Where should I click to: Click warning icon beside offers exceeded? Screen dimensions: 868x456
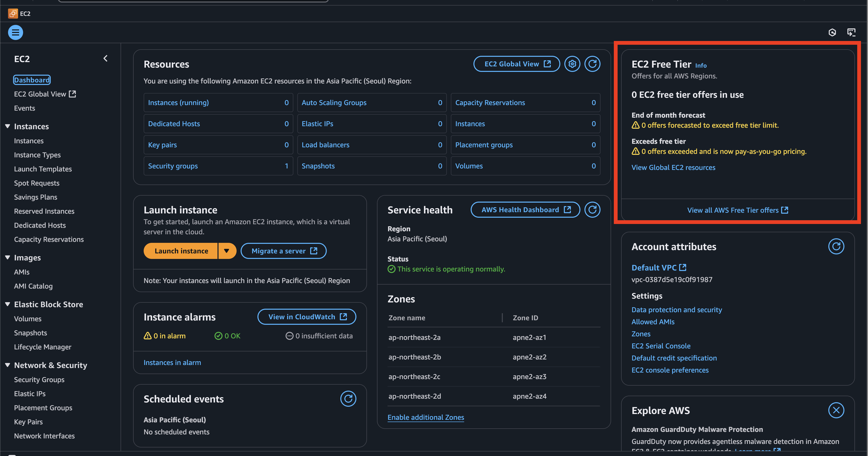coord(635,151)
